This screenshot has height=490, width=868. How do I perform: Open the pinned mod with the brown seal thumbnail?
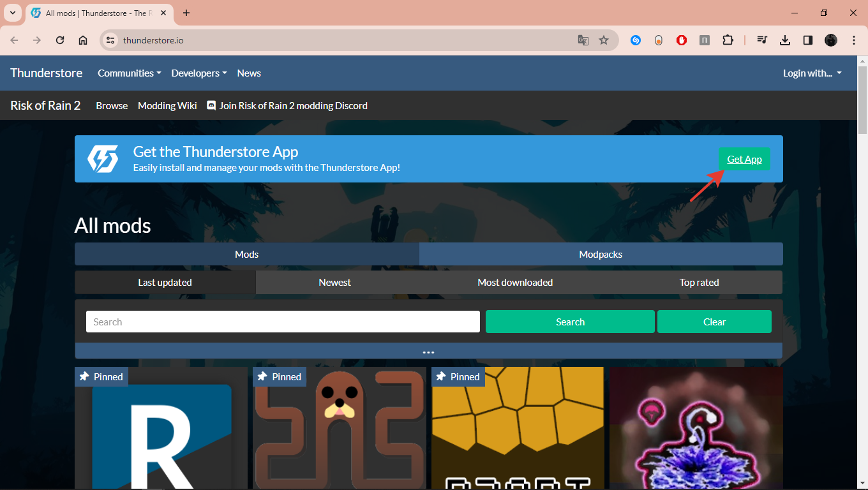(340, 428)
